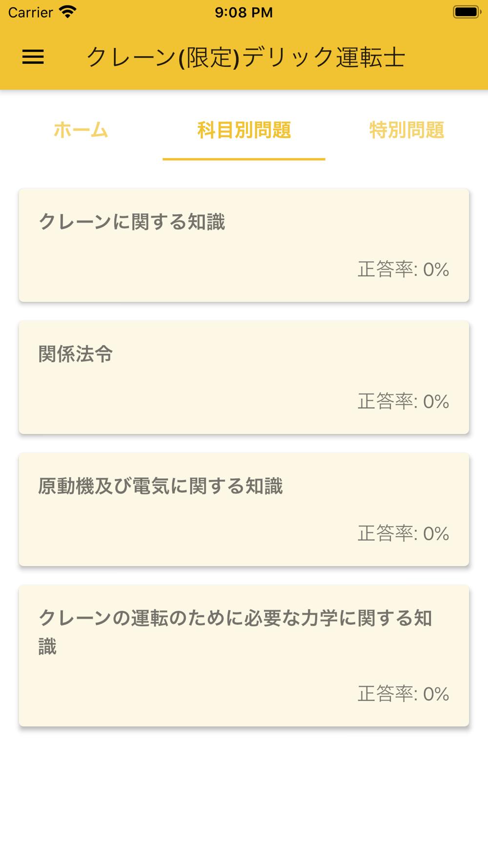Open クレーンの運転のために必要な力学 card

[x=244, y=656]
